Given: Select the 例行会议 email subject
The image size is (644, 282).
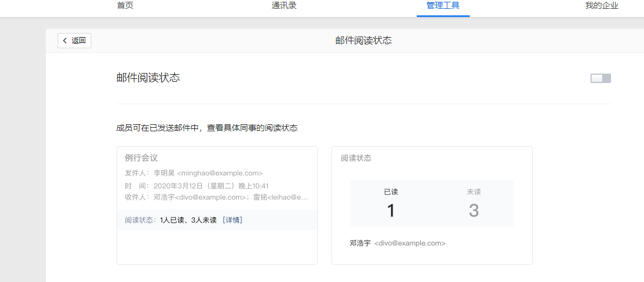Looking at the screenshot, I should pos(141,158).
